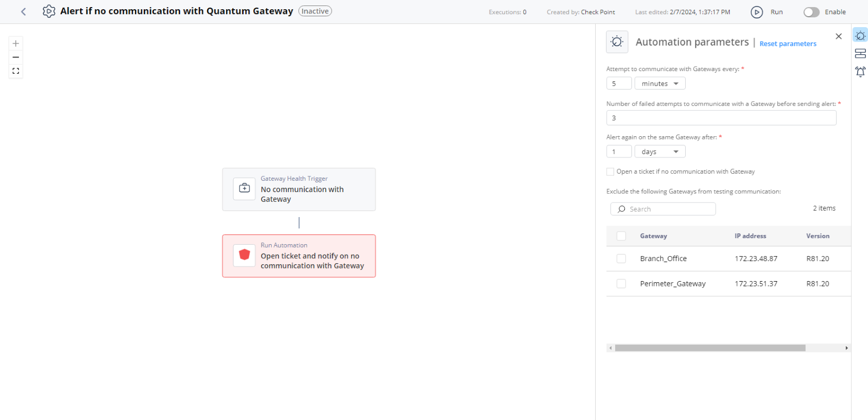Click the Last edited timestamp
The height and width of the screenshot is (420, 868).
(x=682, y=12)
